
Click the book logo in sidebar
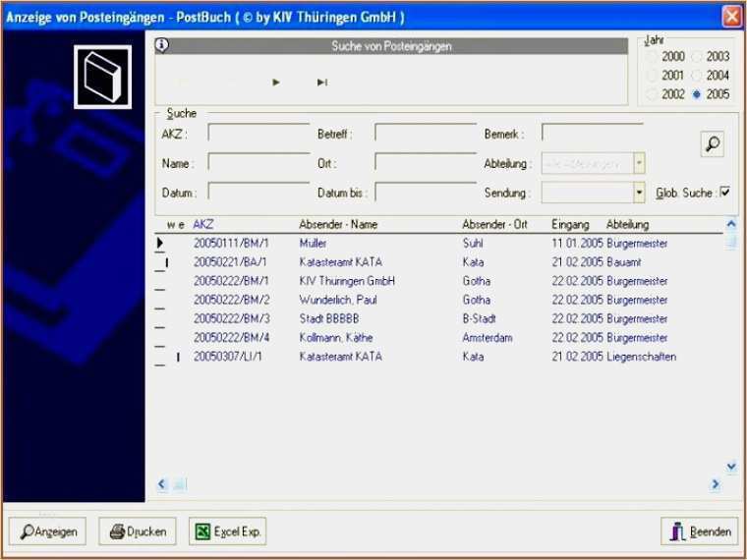[x=102, y=78]
